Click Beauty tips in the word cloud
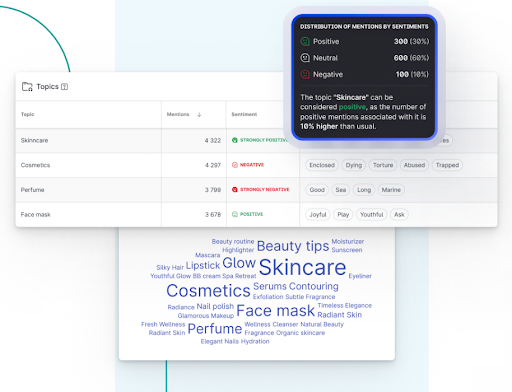This screenshot has height=392, width=512. (293, 246)
